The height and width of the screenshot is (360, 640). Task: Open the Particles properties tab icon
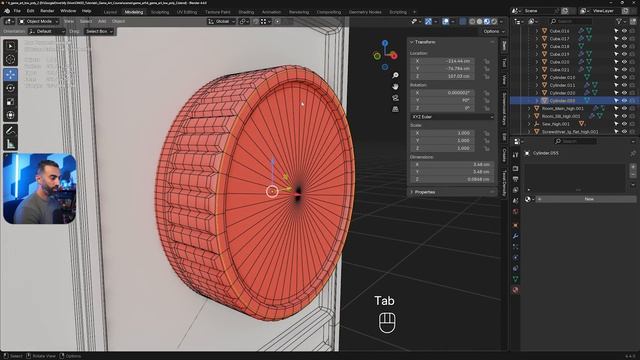516,247
